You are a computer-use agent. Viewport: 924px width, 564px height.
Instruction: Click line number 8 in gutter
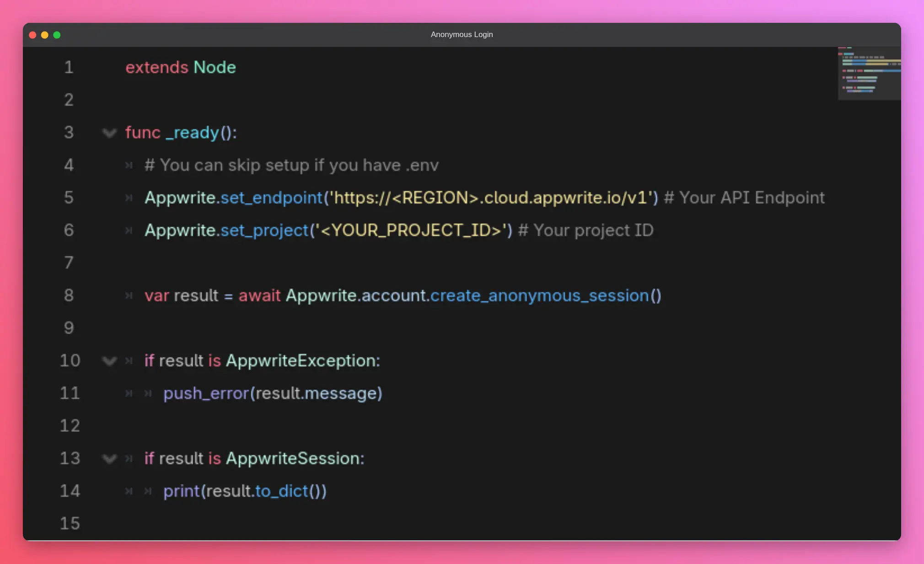click(x=69, y=295)
